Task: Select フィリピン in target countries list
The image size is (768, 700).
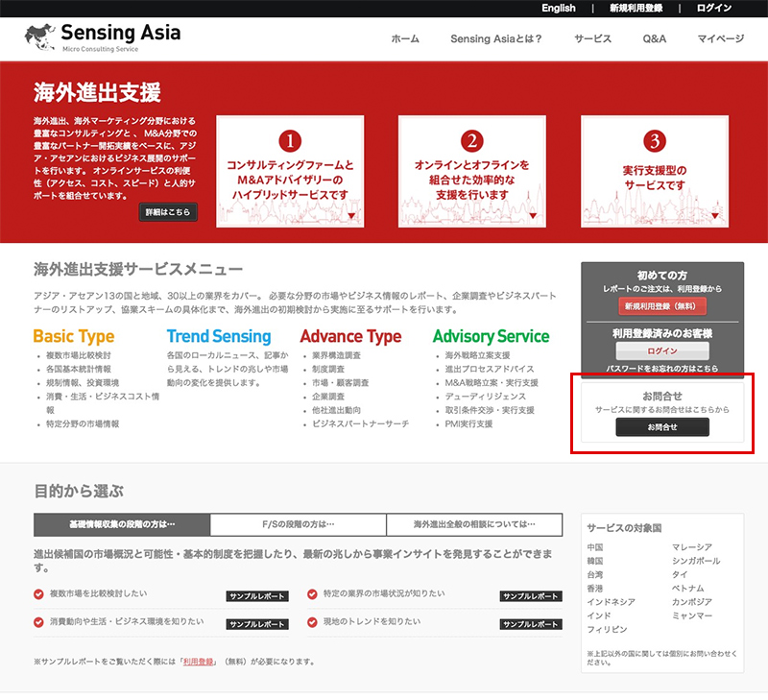Action: (608, 630)
